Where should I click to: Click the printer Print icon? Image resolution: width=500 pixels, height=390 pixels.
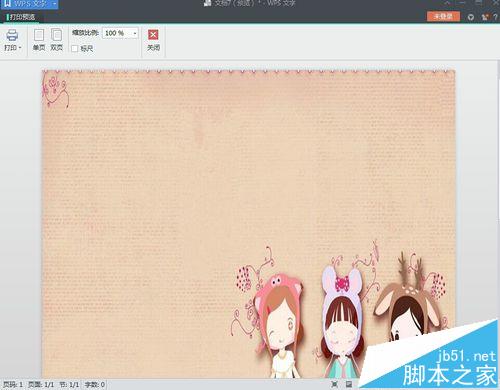(12, 35)
